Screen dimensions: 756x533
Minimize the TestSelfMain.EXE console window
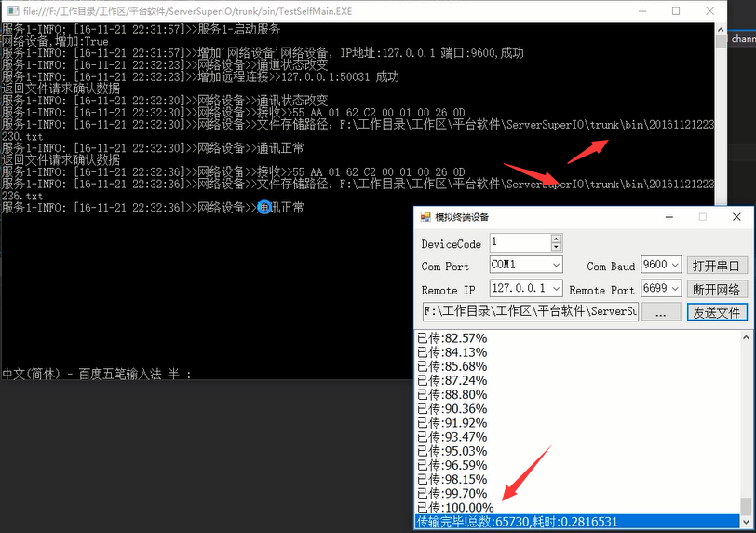pyautogui.click(x=642, y=11)
